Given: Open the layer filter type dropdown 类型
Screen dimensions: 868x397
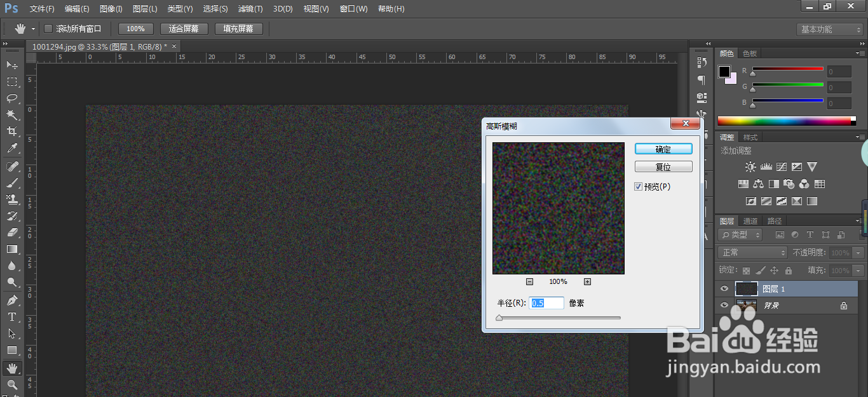Looking at the screenshot, I should (x=740, y=235).
